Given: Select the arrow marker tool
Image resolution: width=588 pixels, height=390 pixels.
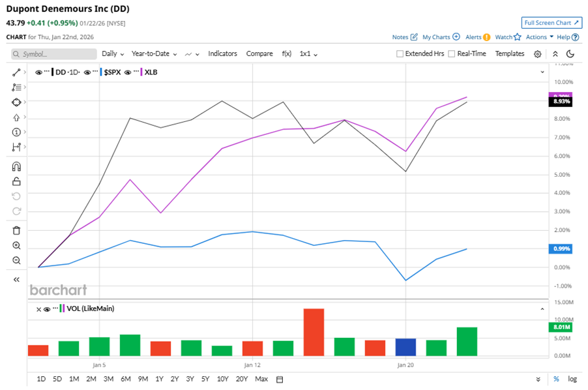Looking at the screenshot, I should pyautogui.click(x=16, y=117).
